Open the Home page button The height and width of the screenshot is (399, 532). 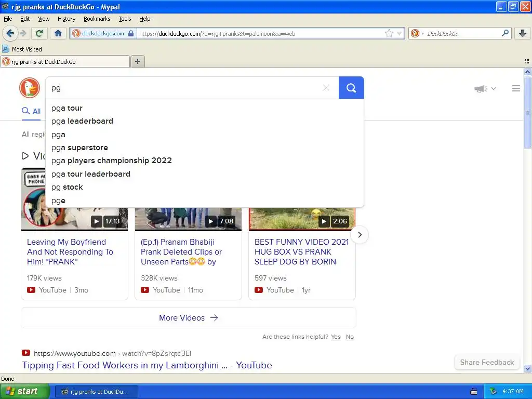tap(58, 33)
